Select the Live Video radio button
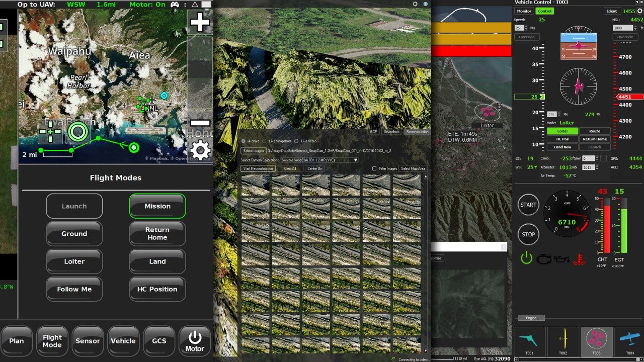This screenshot has height=362, width=644. pos(296,141)
